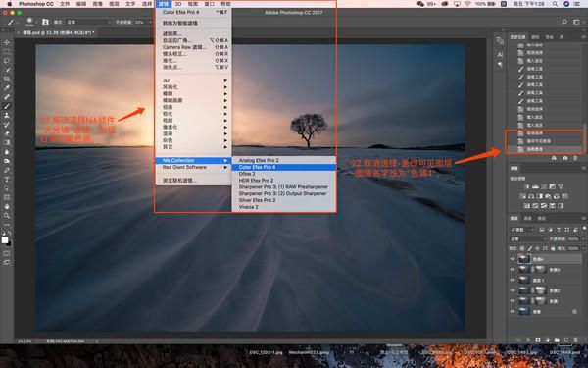Toggle lock all in Layers panel
Viewport: 588px width, 368px height.
553,248
